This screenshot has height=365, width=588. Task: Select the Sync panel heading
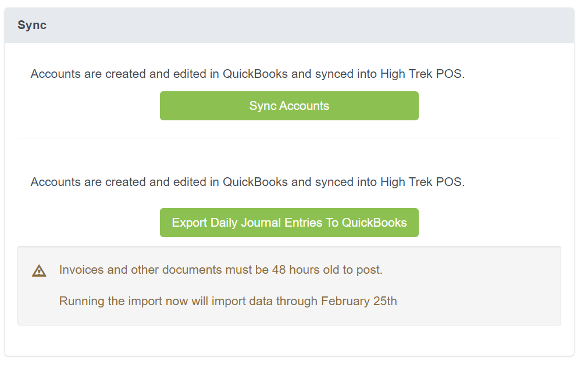(x=32, y=25)
